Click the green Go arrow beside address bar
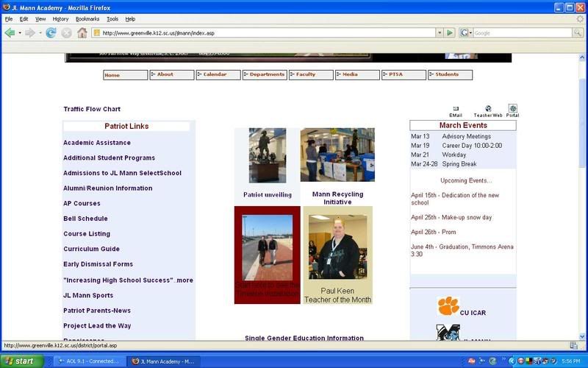This screenshot has width=588, height=368. [x=450, y=33]
